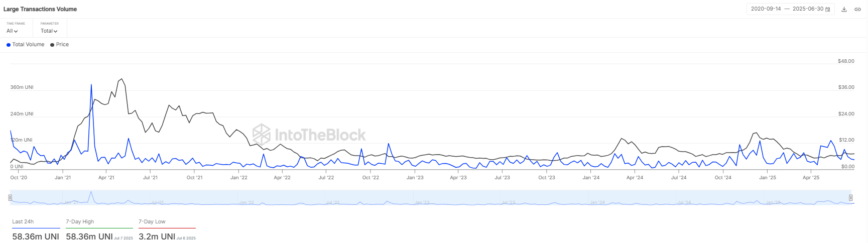
Task: Click the end date 2025-06-30 field
Action: coord(807,9)
